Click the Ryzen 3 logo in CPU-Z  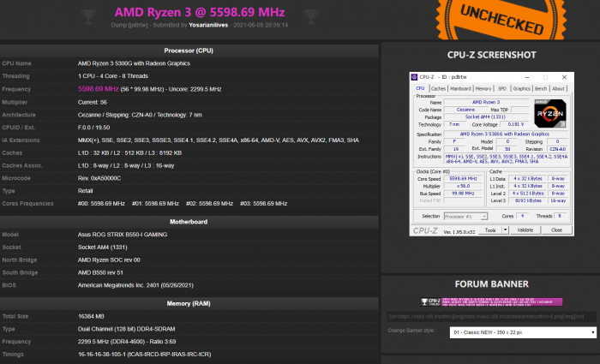[549, 114]
